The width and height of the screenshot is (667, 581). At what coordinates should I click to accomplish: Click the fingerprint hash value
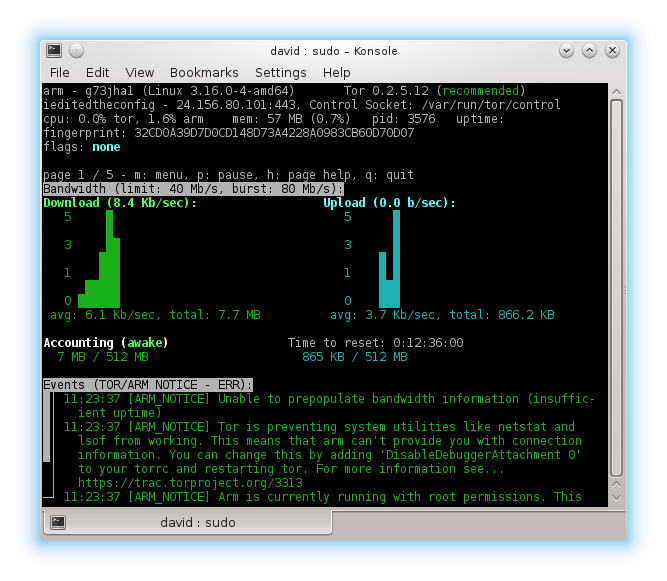[x=274, y=133]
